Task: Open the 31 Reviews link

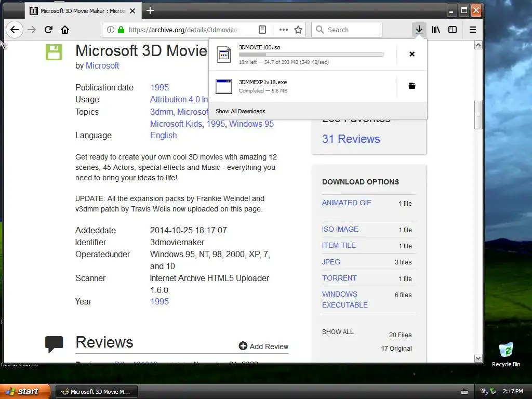Action: tap(351, 139)
